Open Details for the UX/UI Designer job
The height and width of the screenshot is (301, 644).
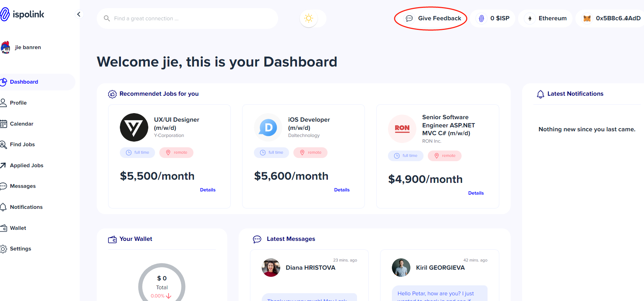(x=208, y=190)
